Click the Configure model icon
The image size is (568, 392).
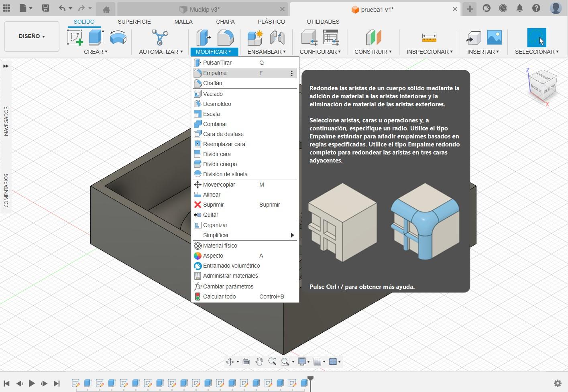coord(309,38)
